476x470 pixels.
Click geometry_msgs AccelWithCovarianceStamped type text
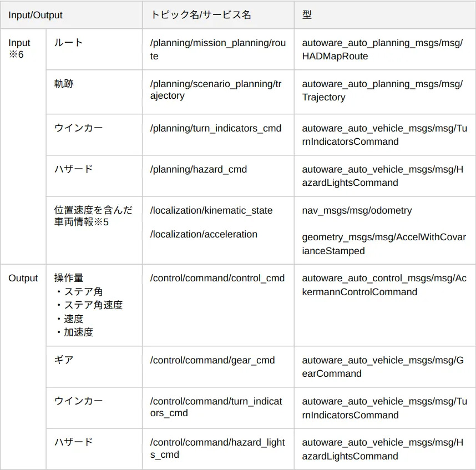384,244
